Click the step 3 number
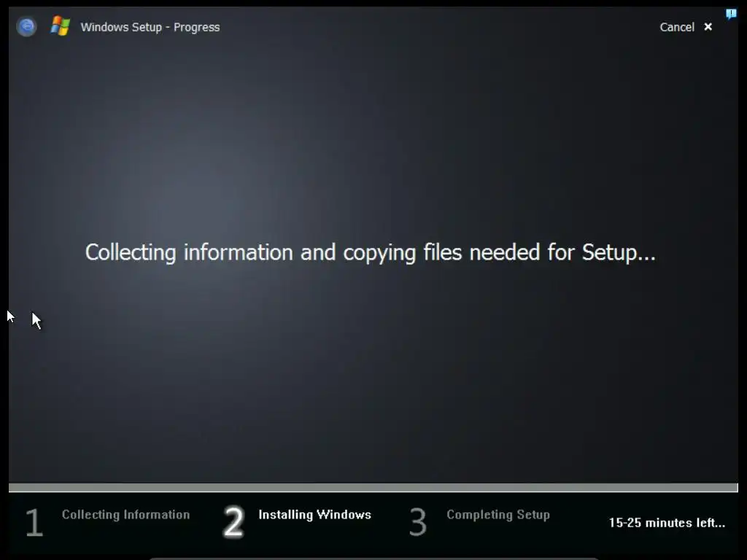This screenshot has width=747, height=560. 418,522
